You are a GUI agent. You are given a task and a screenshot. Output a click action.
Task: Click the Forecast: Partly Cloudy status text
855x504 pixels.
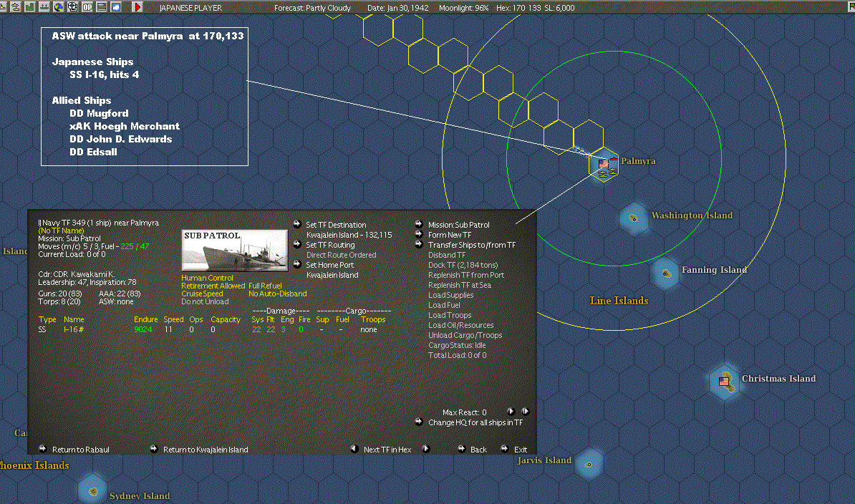[312, 8]
